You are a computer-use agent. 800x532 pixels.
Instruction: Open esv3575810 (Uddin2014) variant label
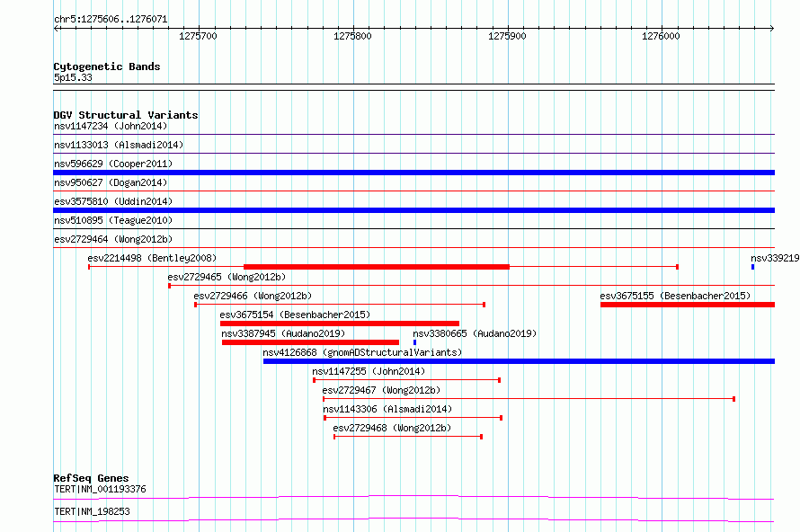113,201
